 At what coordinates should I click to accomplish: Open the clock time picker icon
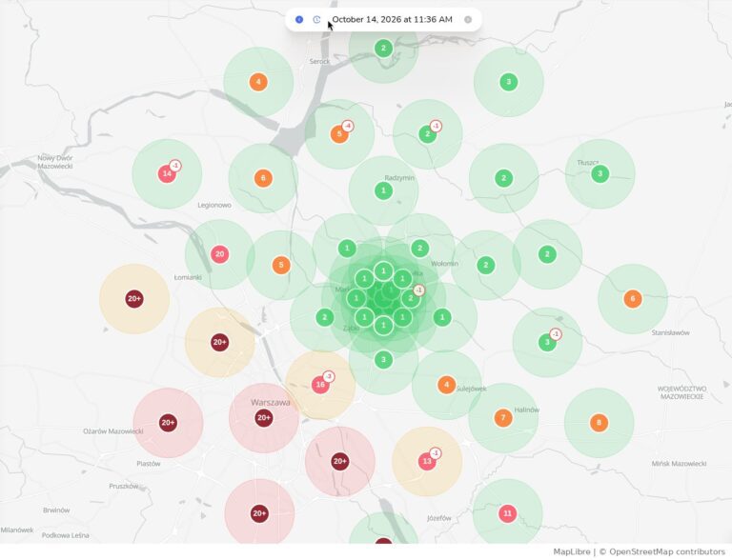pos(316,20)
